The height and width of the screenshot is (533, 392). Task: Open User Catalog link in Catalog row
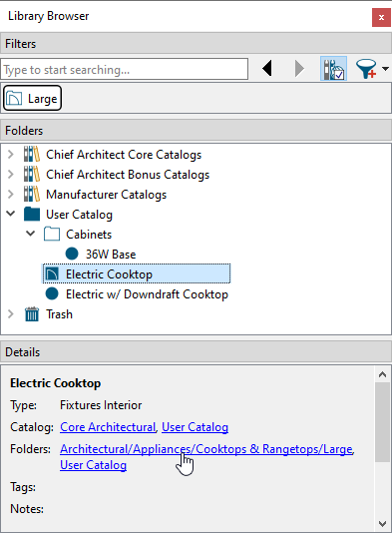coord(195,427)
